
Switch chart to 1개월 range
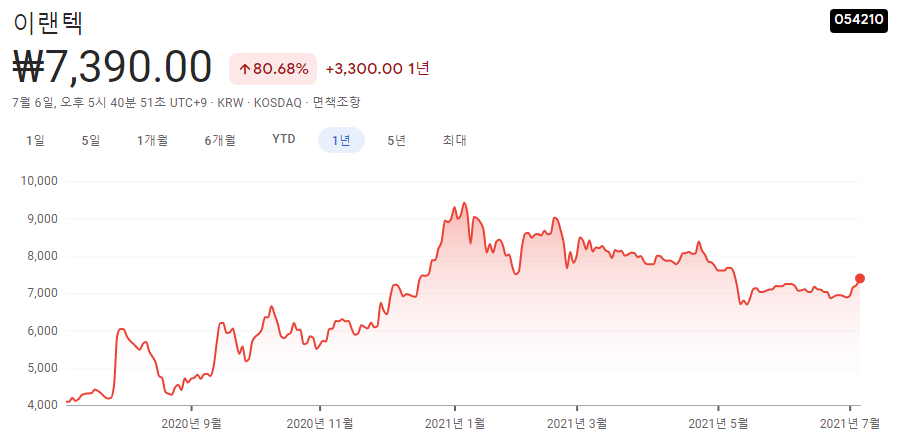pyautogui.click(x=152, y=140)
